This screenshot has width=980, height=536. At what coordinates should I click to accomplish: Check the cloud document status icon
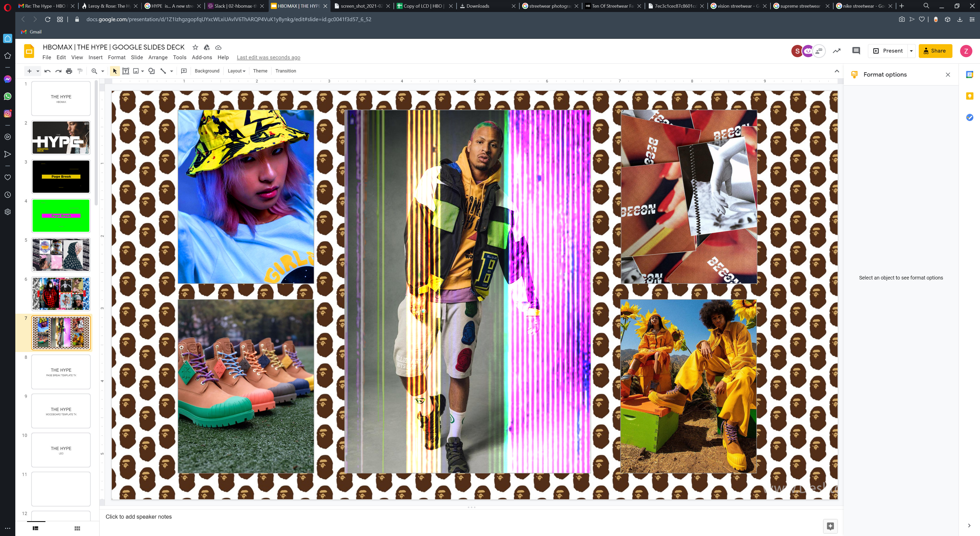[x=218, y=47]
